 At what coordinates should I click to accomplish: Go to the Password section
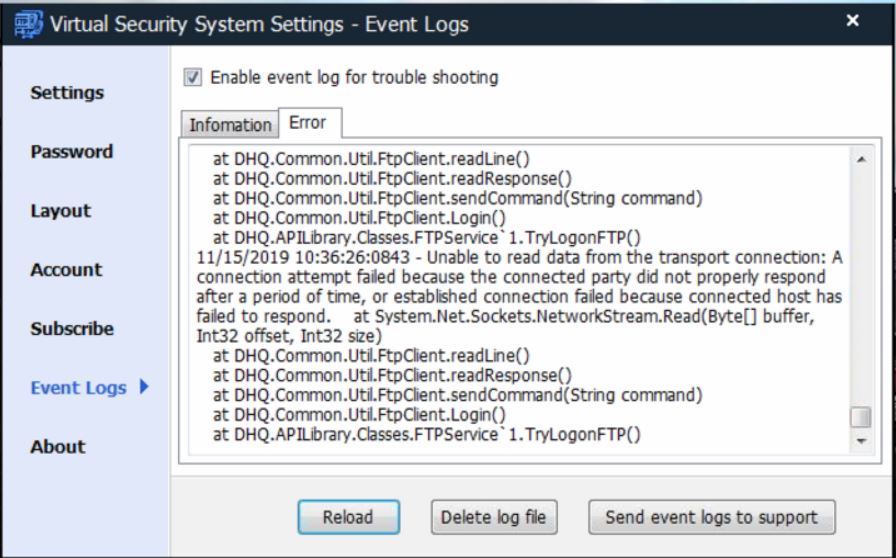[x=71, y=152]
